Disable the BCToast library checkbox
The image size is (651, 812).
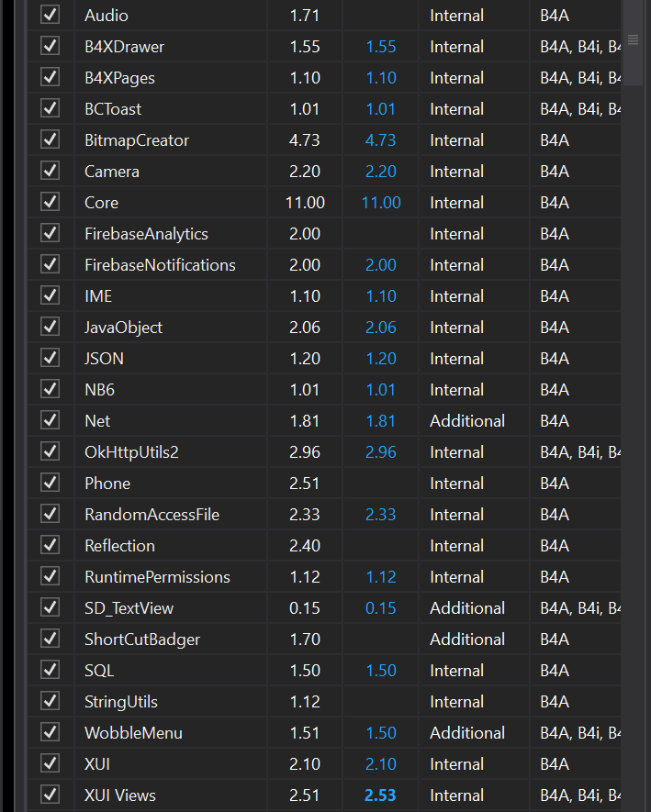click(x=51, y=109)
